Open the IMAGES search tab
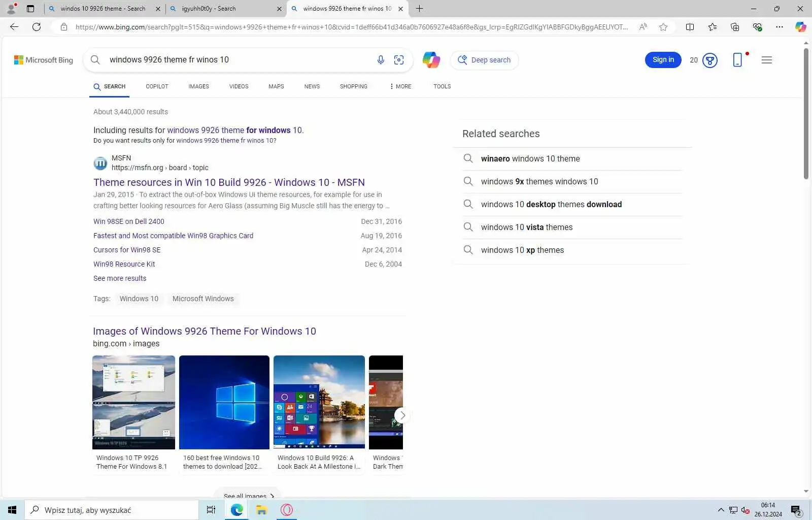 point(198,86)
